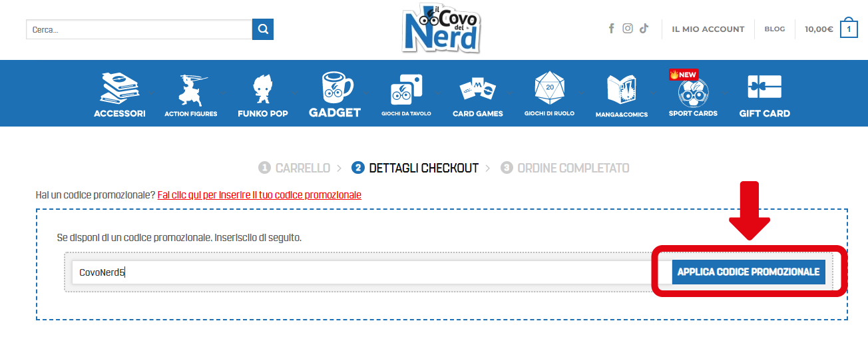Browse the Accessori category
Viewport: 868px width, 339px height.
[120, 95]
